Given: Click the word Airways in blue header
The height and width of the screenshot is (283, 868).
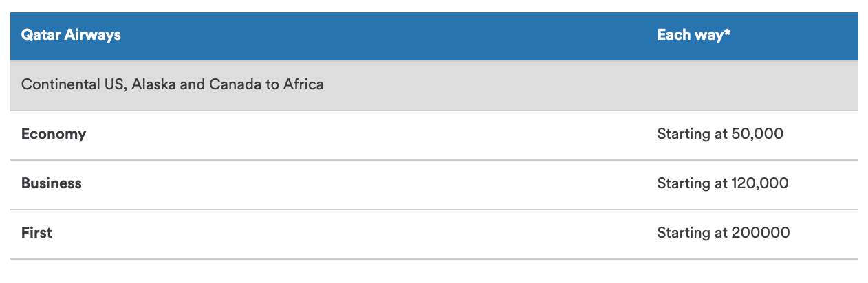Looking at the screenshot, I should [x=92, y=35].
